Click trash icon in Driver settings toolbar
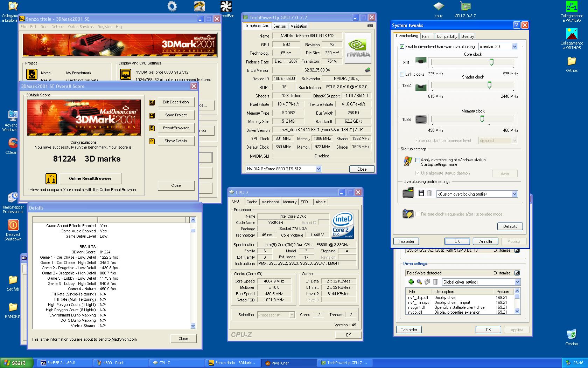Image resolution: width=588 pixels, height=368 pixels. pos(435,282)
